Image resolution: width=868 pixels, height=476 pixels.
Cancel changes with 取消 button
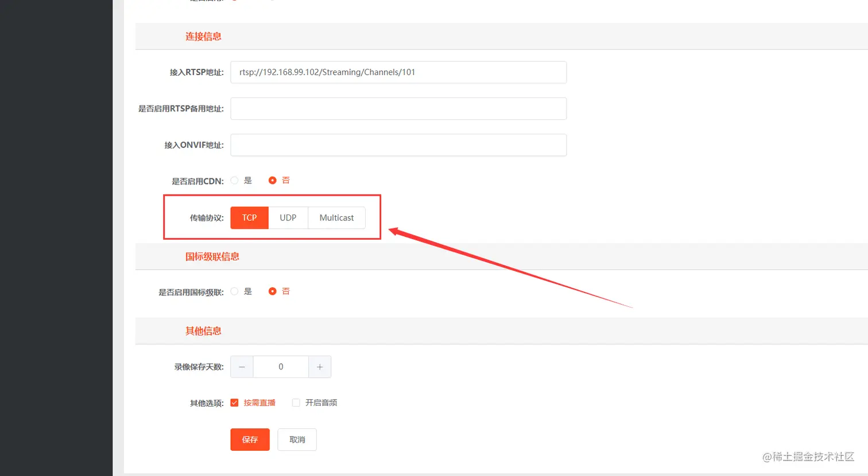[x=297, y=440]
